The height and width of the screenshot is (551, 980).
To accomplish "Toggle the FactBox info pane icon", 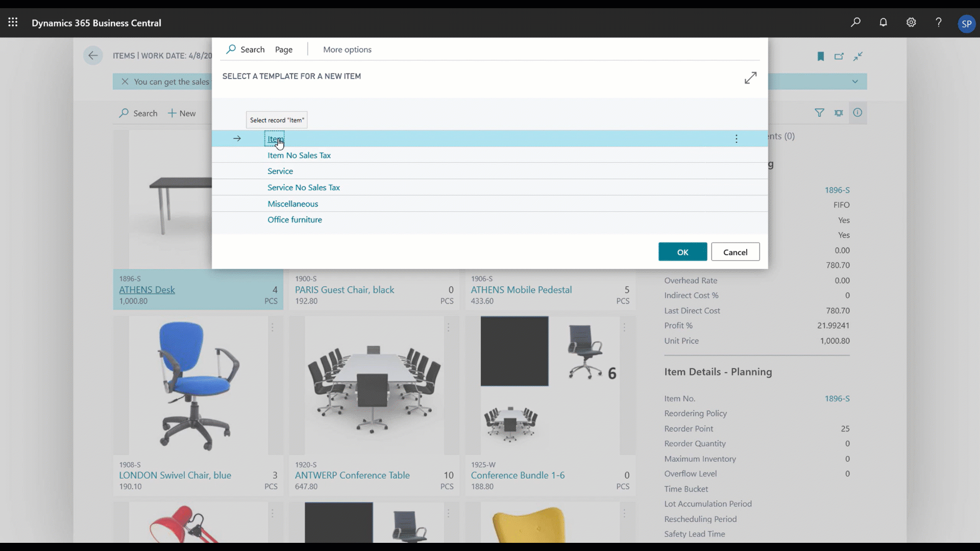I will coord(857,113).
